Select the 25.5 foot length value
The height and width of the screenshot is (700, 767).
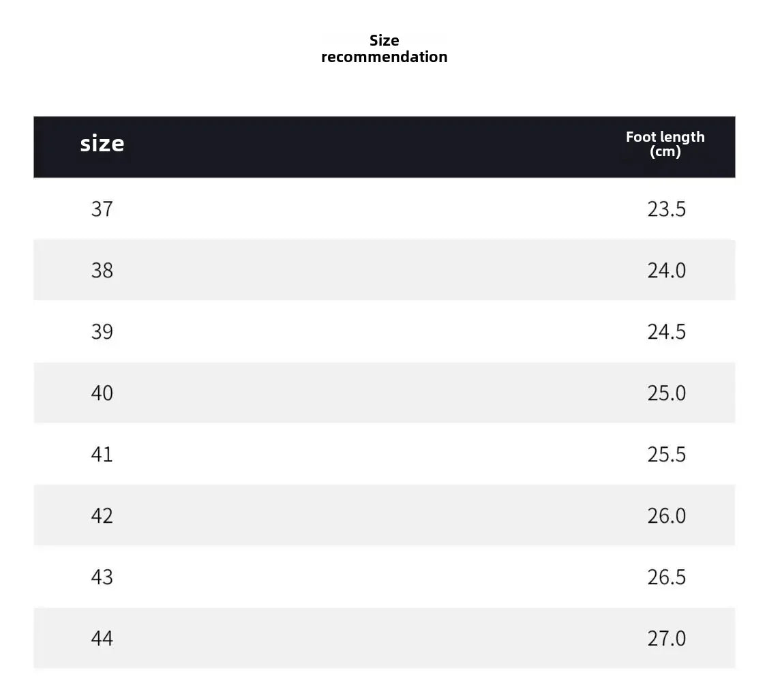click(666, 454)
